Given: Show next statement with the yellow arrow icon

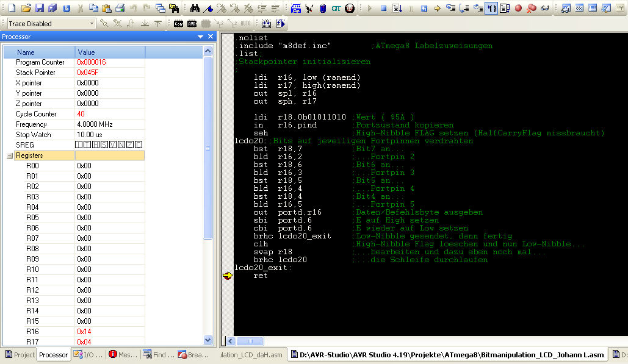Looking at the screenshot, I should 437,8.
